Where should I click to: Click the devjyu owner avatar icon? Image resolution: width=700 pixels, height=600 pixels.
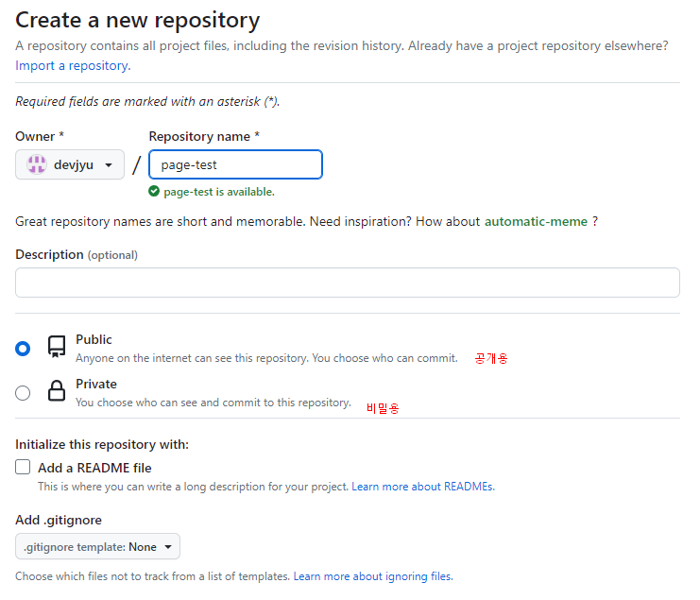coord(36,164)
